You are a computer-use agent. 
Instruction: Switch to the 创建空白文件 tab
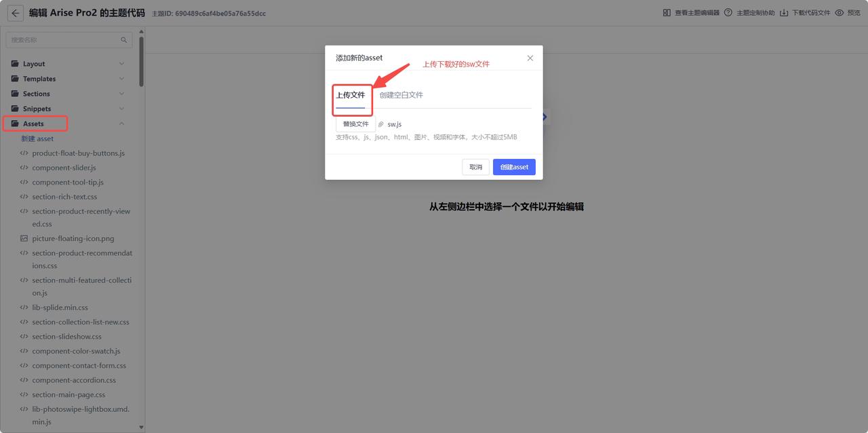point(401,95)
